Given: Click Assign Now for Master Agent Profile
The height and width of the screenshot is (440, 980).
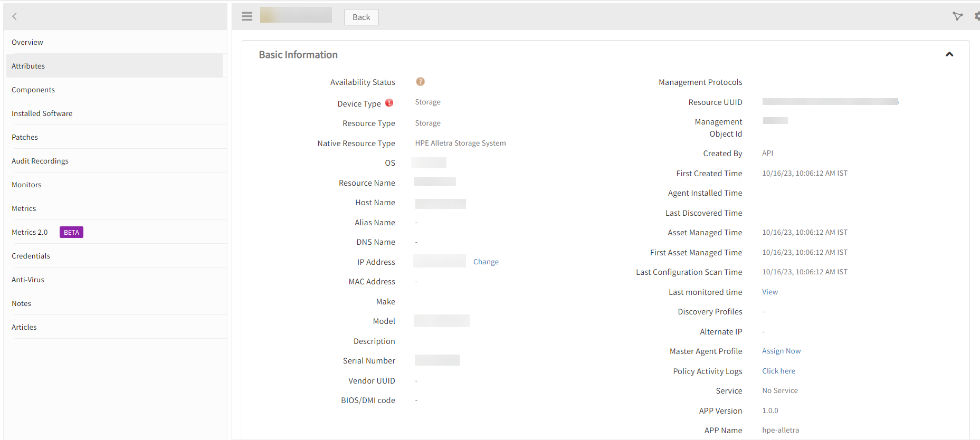Looking at the screenshot, I should coord(781,351).
